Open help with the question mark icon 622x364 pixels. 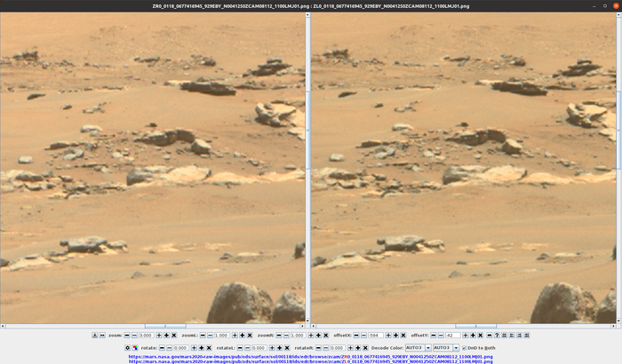pyautogui.click(x=497, y=336)
